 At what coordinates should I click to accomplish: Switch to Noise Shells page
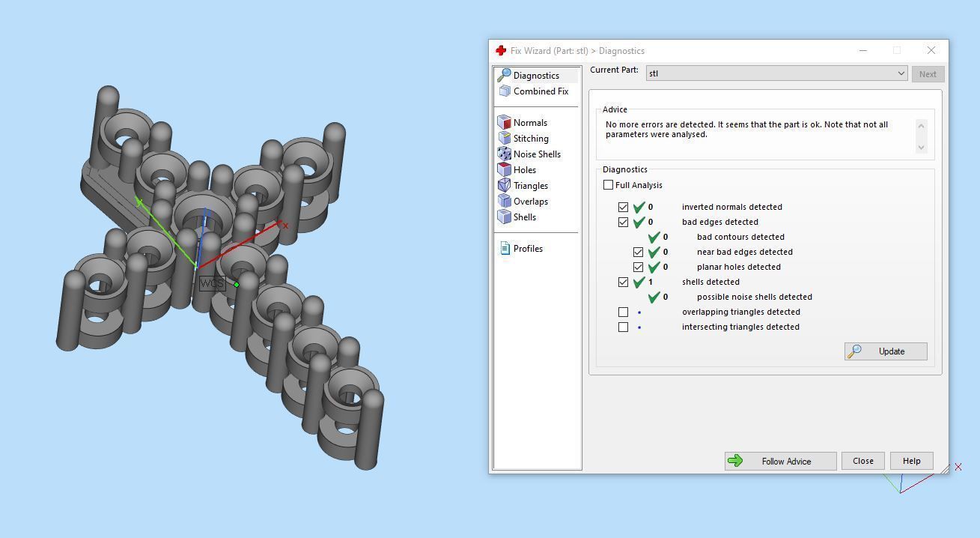[x=537, y=154]
